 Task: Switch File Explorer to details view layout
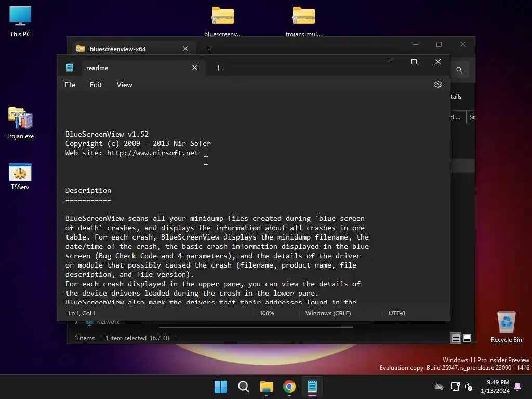pyautogui.click(x=456, y=338)
